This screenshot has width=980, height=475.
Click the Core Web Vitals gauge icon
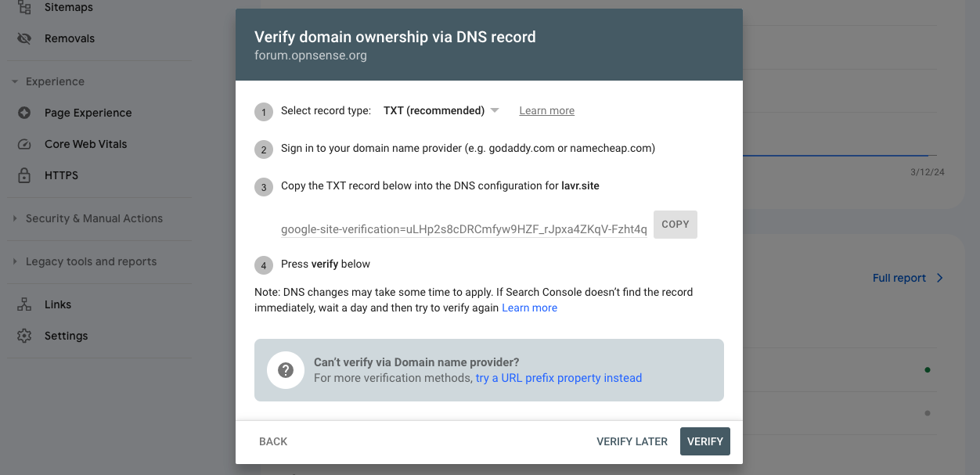click(x=24, y=144)
